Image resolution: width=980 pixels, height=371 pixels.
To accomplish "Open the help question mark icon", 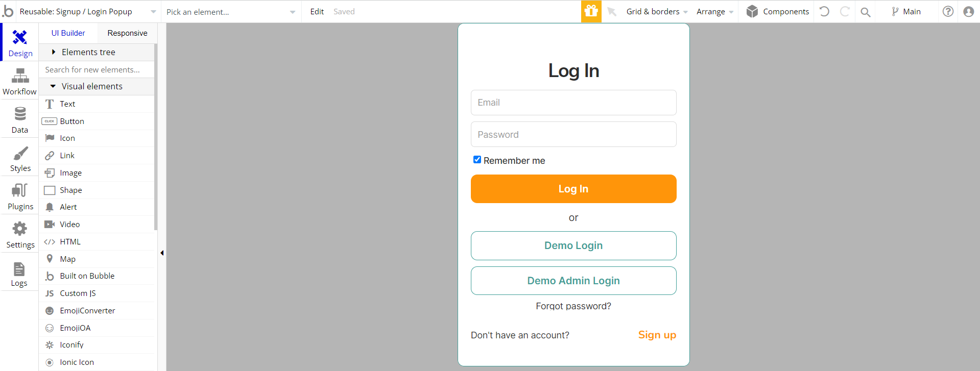I will point(948,11).
